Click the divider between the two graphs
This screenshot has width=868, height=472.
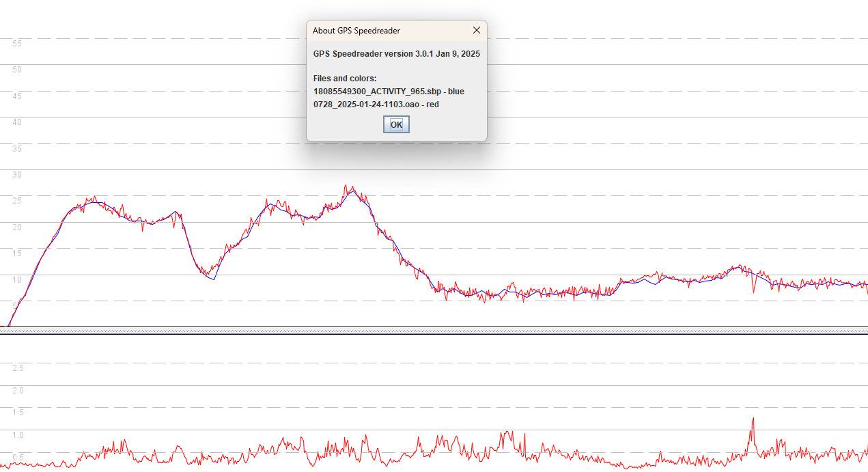434,331
